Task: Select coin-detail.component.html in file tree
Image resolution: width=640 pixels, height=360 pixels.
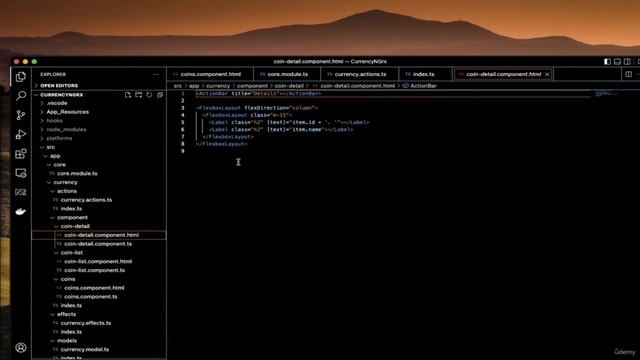Action: click(99, 235)
